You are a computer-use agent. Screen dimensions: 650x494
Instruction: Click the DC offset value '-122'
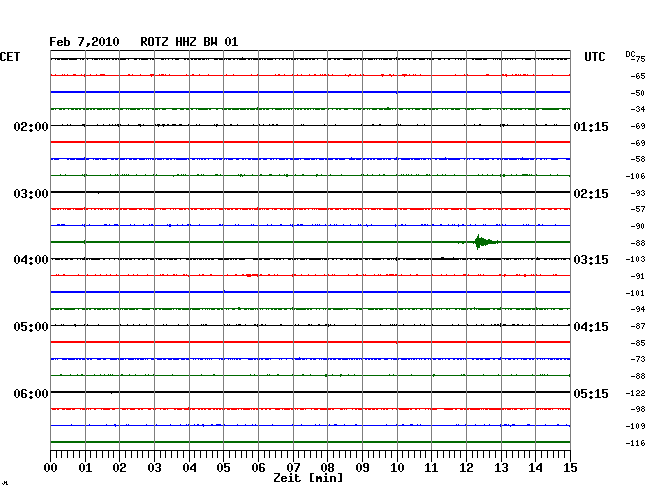point(635,393)
